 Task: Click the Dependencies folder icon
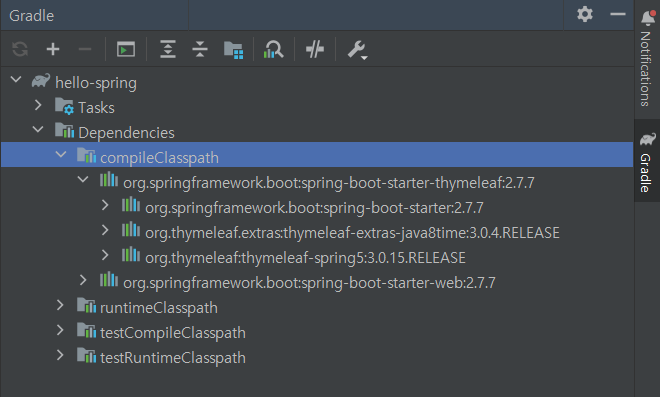64,131
